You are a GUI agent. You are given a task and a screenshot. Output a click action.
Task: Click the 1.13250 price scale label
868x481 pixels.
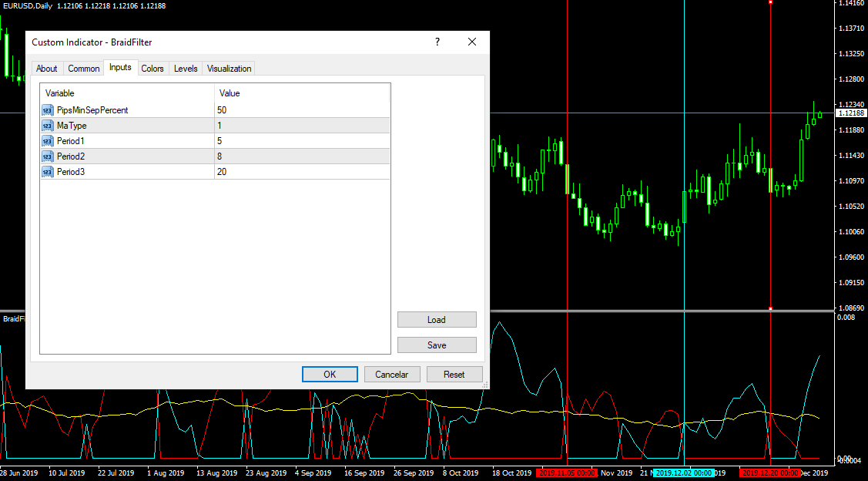pos(851,54)
